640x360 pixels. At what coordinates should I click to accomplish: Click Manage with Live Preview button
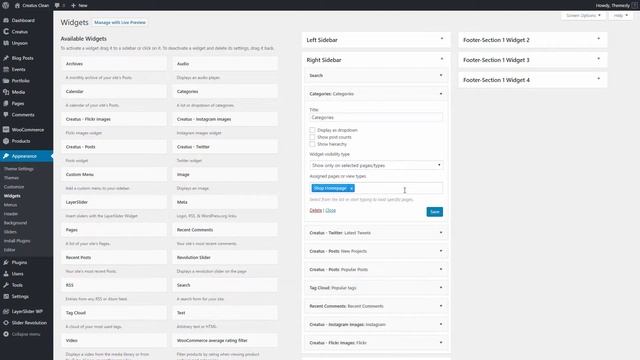(120, 22)
